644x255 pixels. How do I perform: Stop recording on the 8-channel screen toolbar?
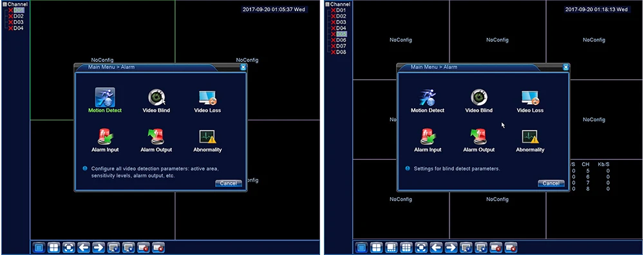(511, 248)
